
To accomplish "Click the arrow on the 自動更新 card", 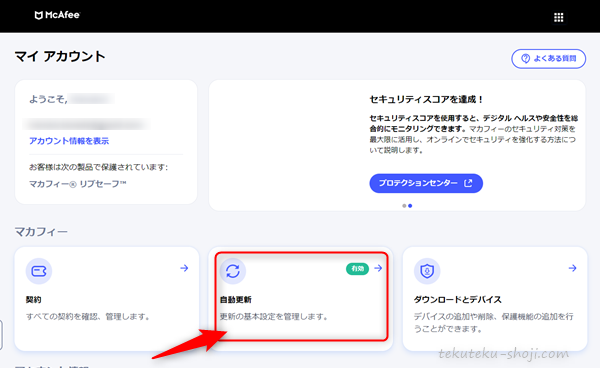I will click(x=378, y=268).
